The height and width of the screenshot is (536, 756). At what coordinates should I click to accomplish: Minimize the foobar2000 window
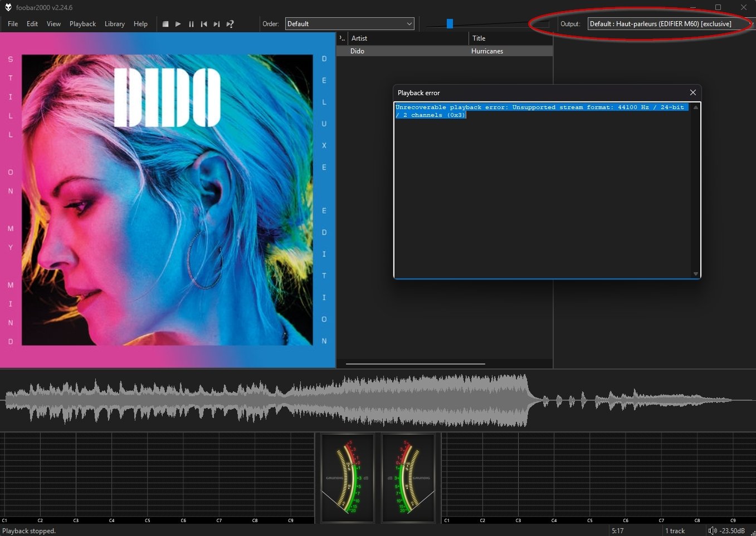tap(692, 7)
